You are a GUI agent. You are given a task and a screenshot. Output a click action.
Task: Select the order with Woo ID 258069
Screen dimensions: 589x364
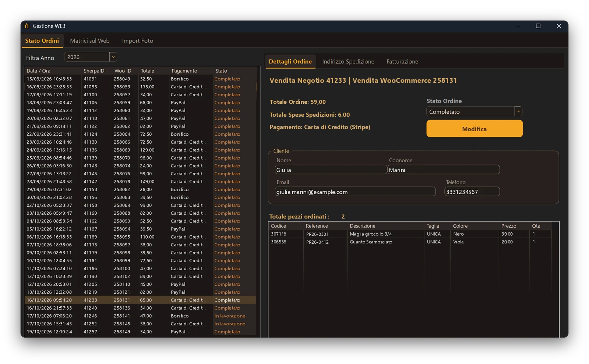140,150
